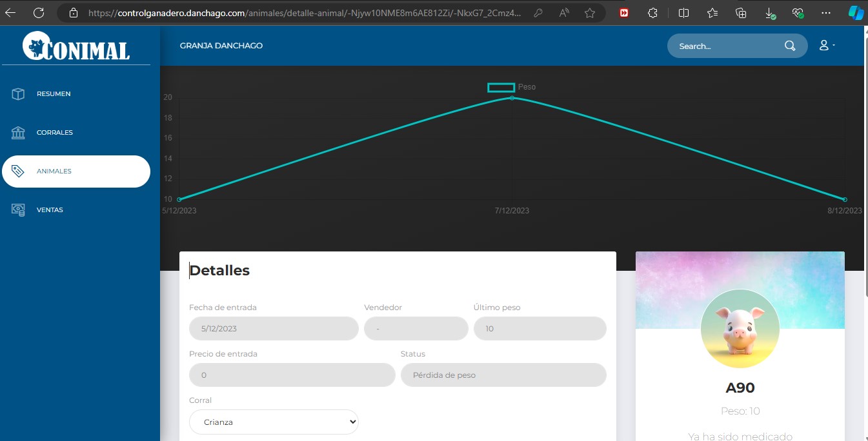Reload the page with browser refresh
This screenshot has width=868, height=441.
tap(39, 13)
